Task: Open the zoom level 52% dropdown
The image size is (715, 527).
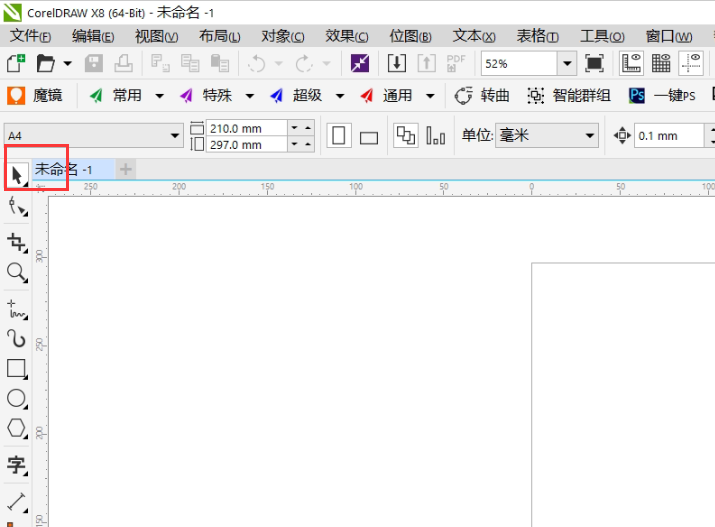Action: coord(567,63)
